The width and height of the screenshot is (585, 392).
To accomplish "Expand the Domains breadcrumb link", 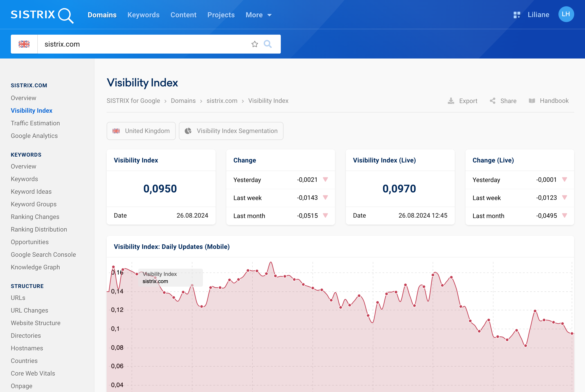I will [x=183, y=101].
